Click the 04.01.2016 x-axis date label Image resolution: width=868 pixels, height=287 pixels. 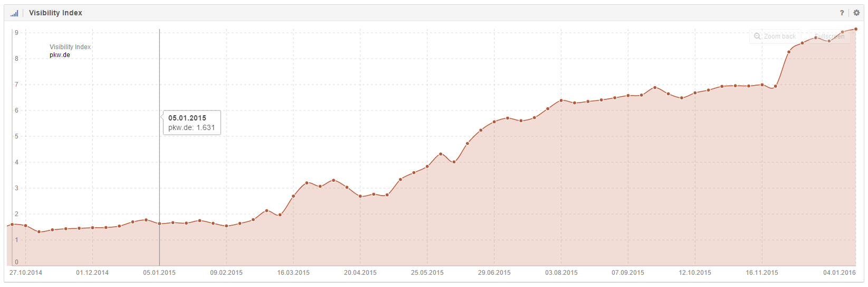pos(840,273)
